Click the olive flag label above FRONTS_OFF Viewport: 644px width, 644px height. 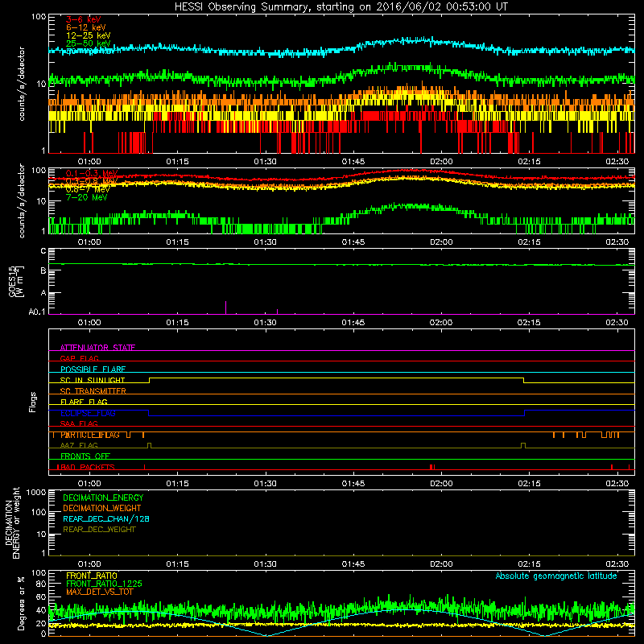point(79,445)
